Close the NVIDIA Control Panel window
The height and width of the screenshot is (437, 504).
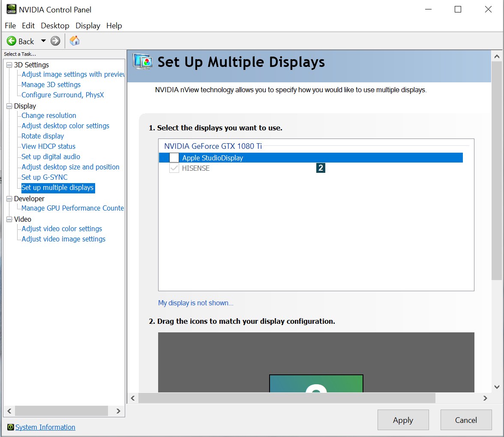coord(488,9)
